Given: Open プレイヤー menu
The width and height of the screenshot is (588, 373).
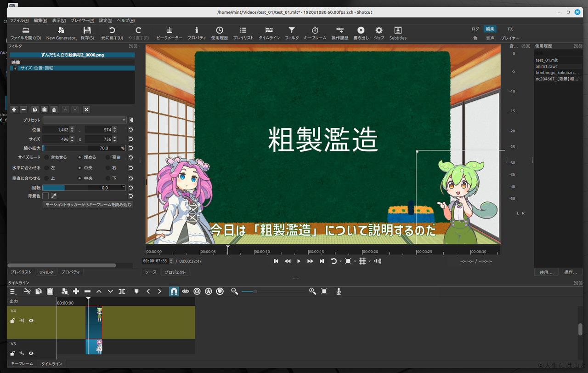Looking at the screenshot, I should click(82, 21).
